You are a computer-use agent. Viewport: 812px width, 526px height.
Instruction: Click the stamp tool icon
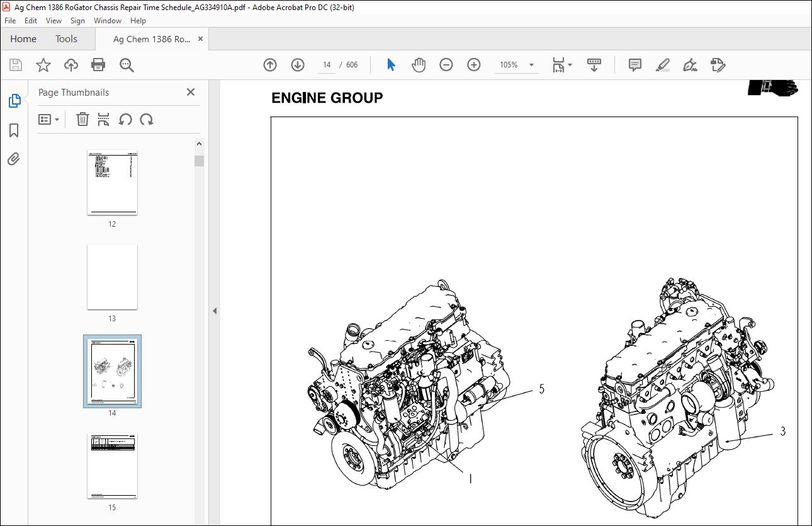pos(718,65)
